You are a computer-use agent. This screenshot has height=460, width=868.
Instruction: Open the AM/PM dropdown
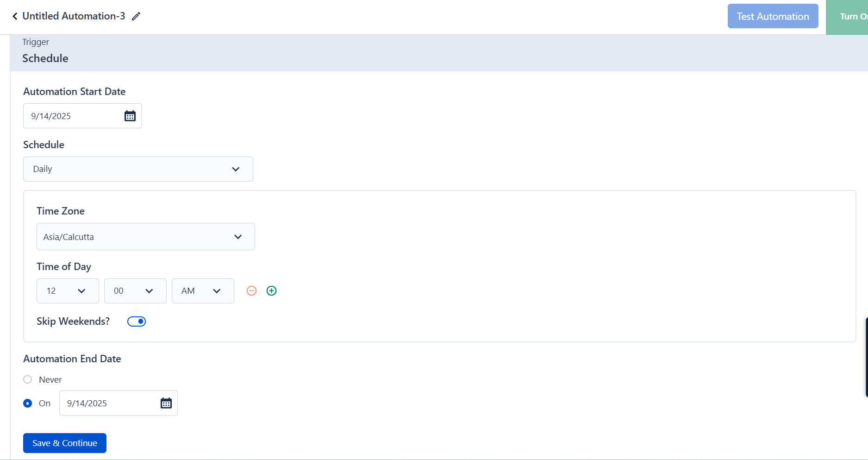pyautogui.click(x=203, y=291)
